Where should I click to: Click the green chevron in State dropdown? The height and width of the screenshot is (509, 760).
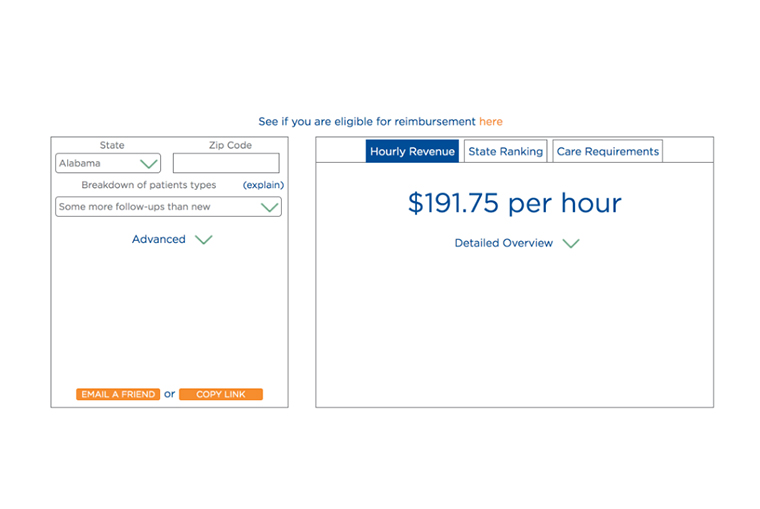[149, 163]
